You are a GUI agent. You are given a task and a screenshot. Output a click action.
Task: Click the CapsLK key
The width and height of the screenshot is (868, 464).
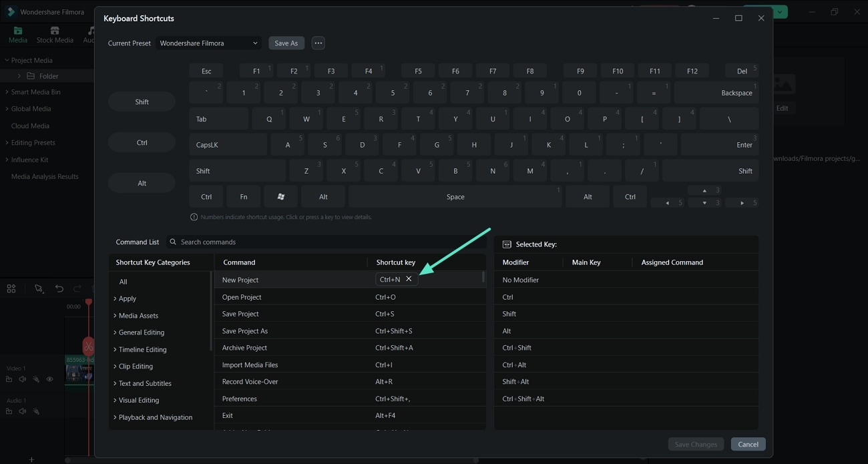[x=228, y=145]
